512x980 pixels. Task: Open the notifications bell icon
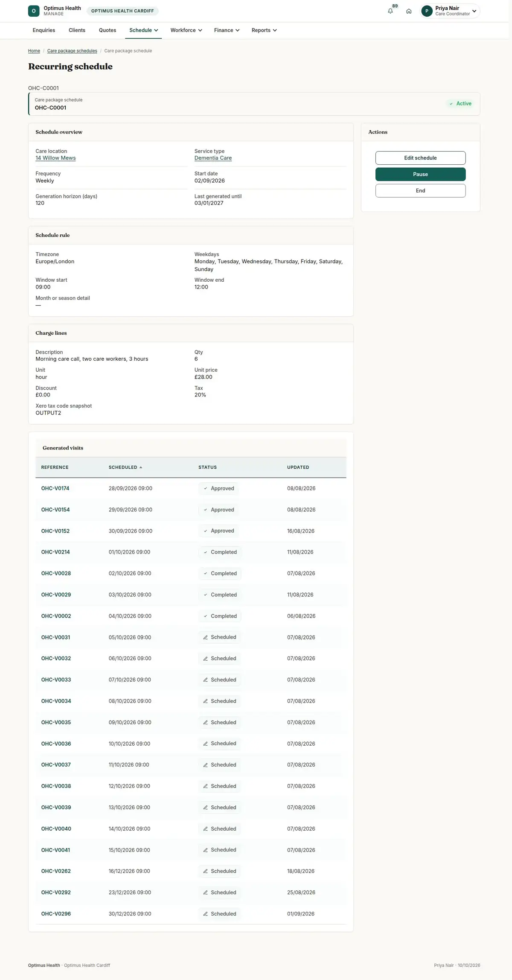tap(390, 11)
